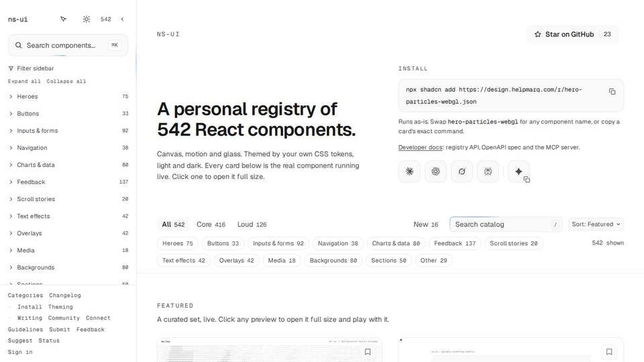Click the slashed-circle assistant icon button
Image resolution: width=644 pixels, height=362 pixels.
pos(462,172)
